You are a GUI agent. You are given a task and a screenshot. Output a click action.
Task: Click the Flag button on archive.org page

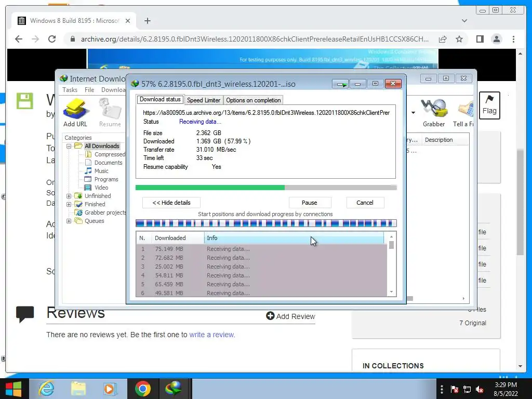click(x=489, y=105)
